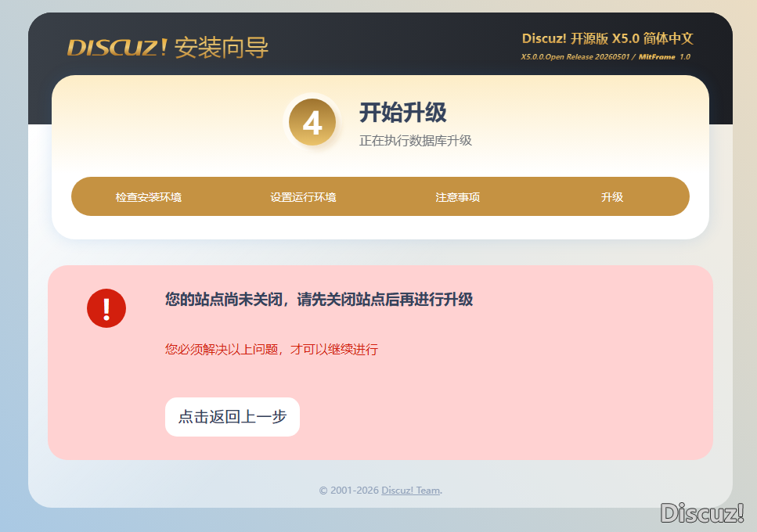
Task: Click the step 4 number badge
Action: coord(312,122)
